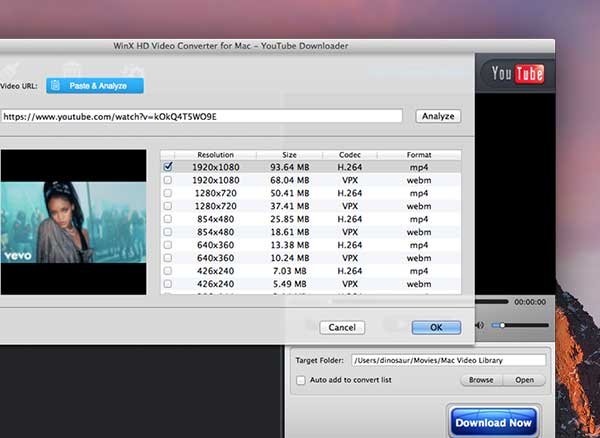Viewport: 600px width, 438px height.
Task: Adjust the volume slider
Action: click(x=520, y=325)
